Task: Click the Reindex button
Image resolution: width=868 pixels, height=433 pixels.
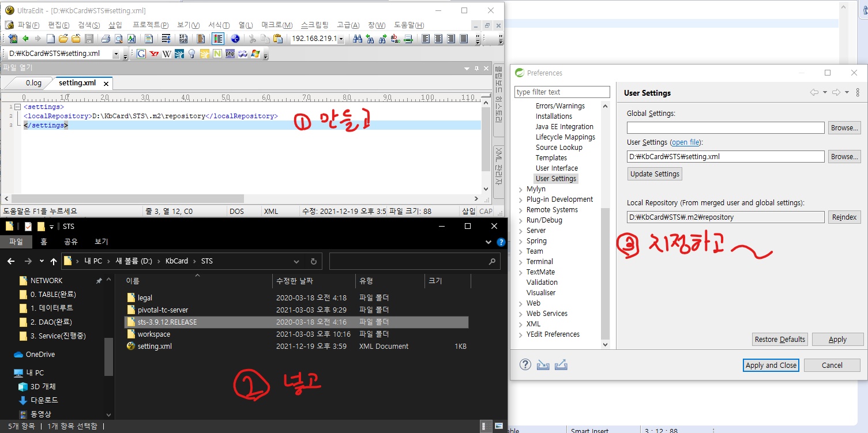Action: click(x=844, y=217)
